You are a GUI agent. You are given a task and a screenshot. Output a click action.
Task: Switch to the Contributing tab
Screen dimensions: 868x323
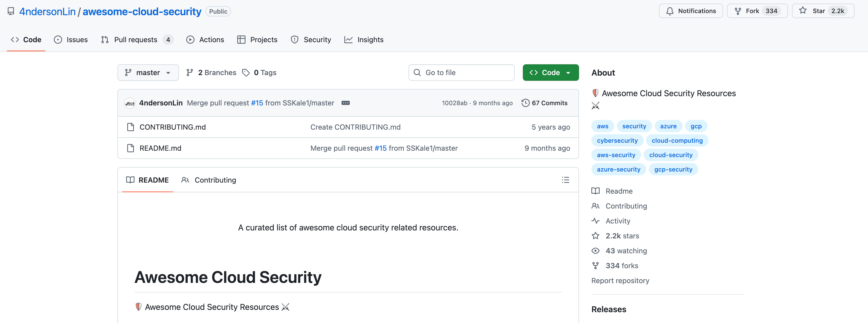click(x=209, y=180)
